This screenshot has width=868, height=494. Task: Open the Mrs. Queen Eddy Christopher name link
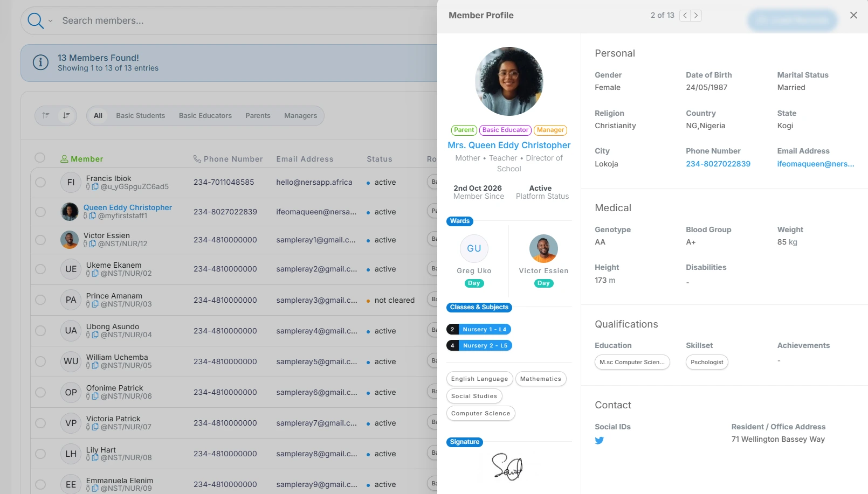pyautogui.click(x=509, y=145)
